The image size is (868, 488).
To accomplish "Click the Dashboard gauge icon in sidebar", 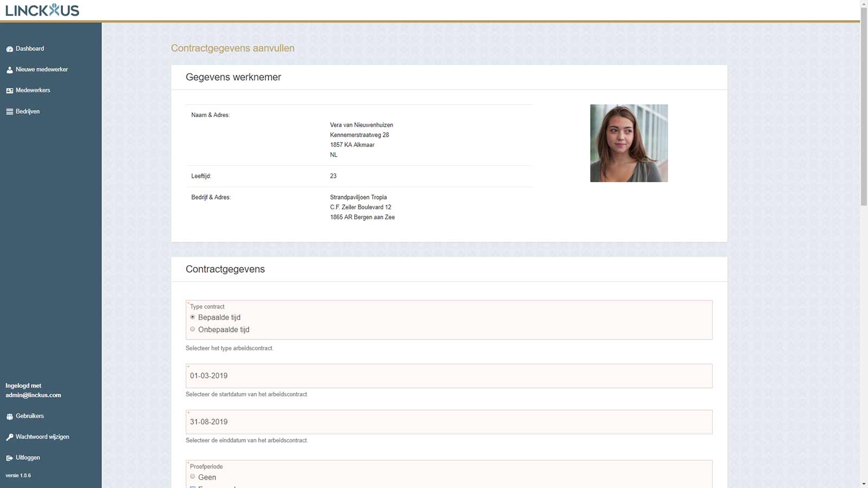I will [9, 49].
